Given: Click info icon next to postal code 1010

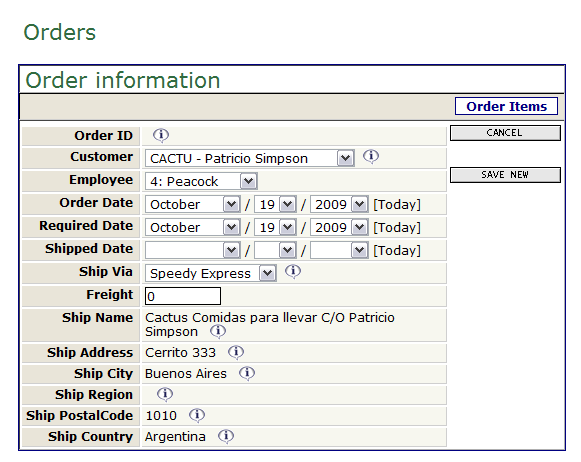Looking at the screenshot, I should [x=197, y=415].
